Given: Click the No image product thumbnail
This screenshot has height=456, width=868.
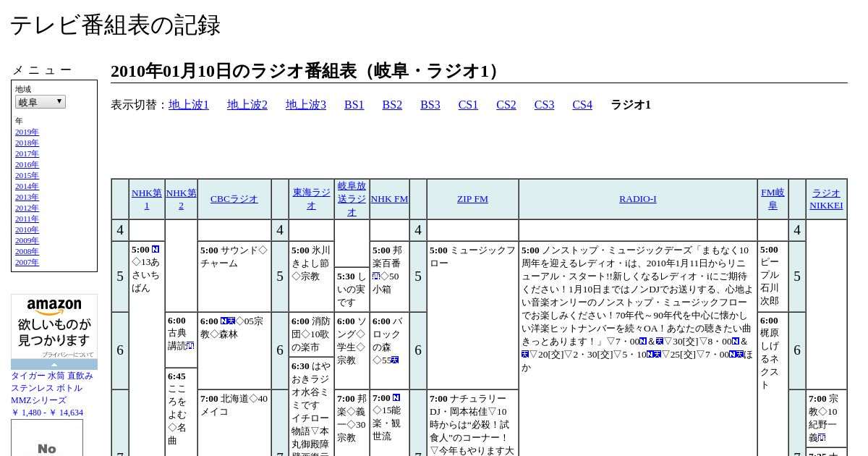Looking at the screenshot, I should point(47,438).
